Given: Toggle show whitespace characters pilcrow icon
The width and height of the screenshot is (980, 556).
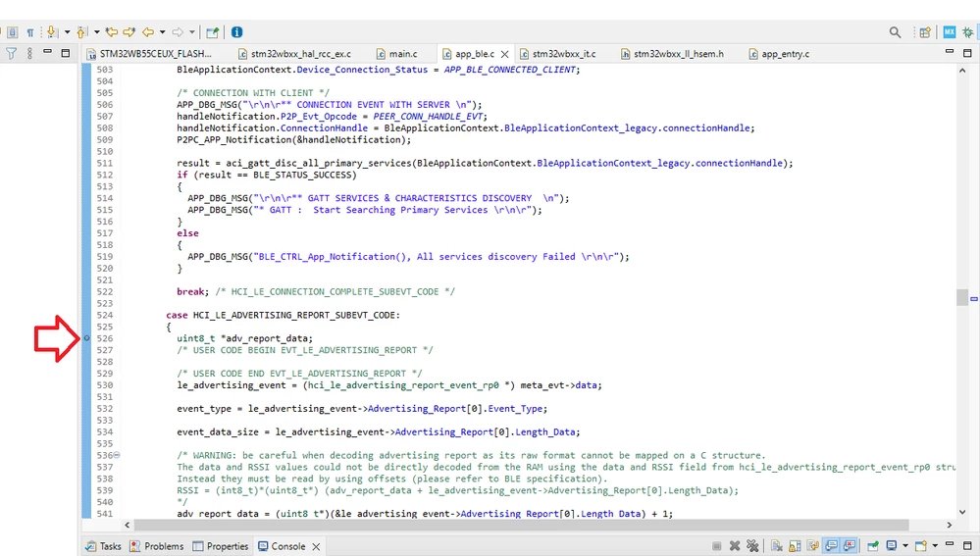Looking at the screenshot, I should point(30,32).
